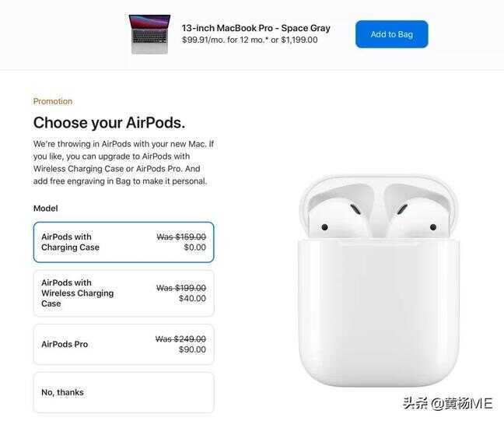
Task: Select AirPods with Charging Case option
Action: point(124,242)
